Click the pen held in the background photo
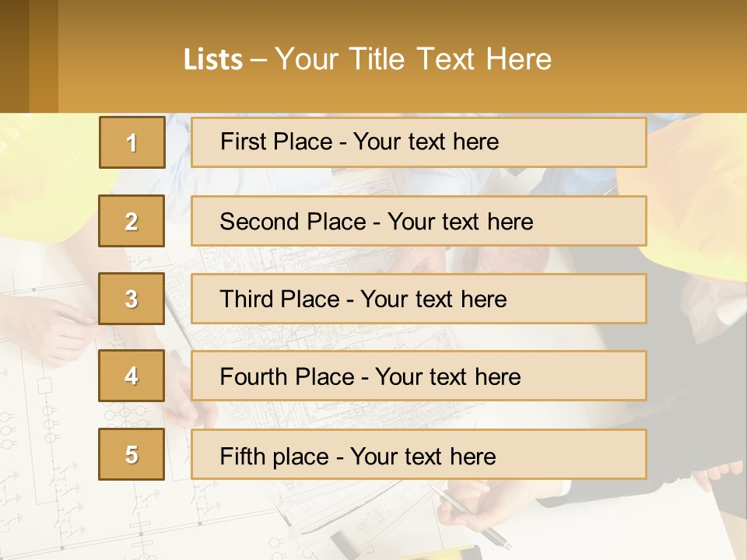The image size is (747, 560). pyautogui.click(x=467, y=516)
